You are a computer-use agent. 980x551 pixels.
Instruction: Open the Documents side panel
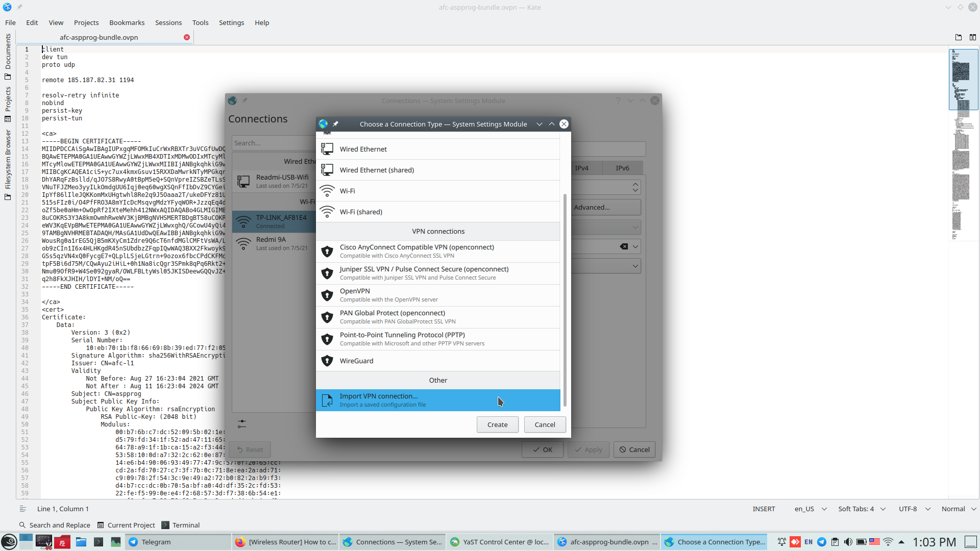8,56
